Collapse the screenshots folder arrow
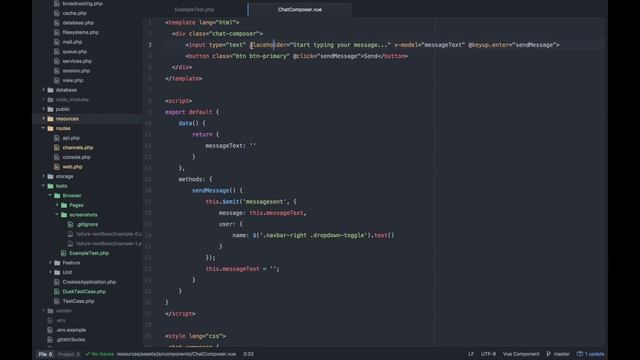The image size is (640, 360). click(57, 215)
